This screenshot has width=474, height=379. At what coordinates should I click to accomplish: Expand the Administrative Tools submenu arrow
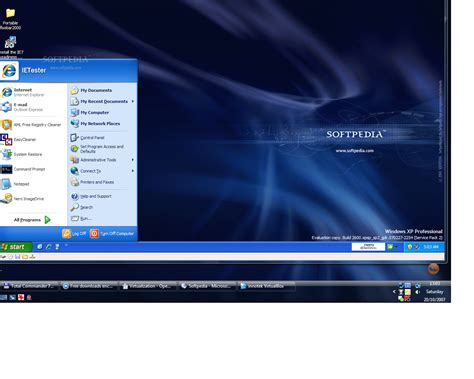tap(133, 160)
